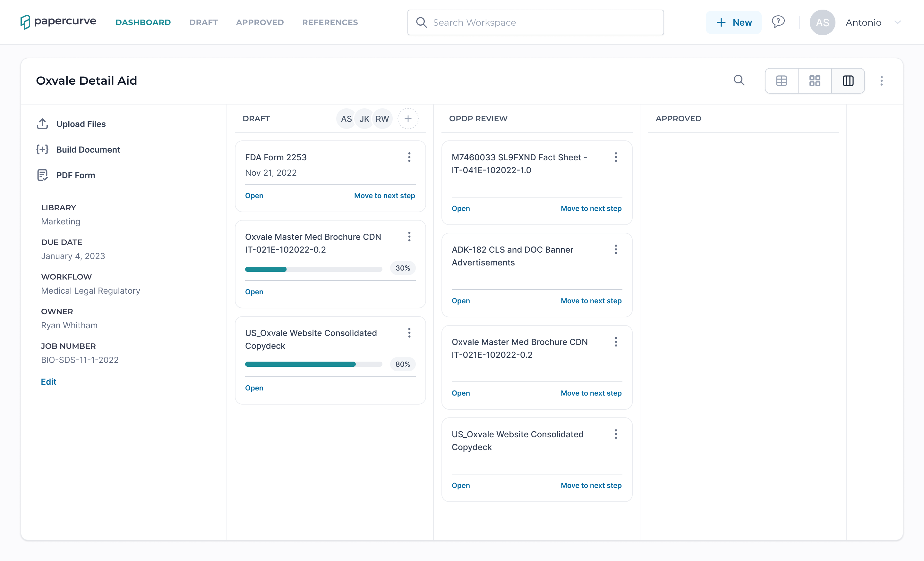Open the PDF Form tool

75,175
